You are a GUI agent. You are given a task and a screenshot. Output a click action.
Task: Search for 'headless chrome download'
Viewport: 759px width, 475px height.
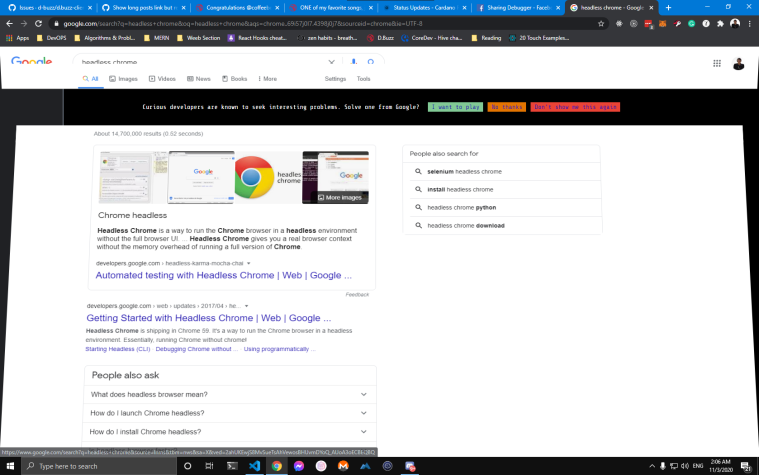(502, 226)
